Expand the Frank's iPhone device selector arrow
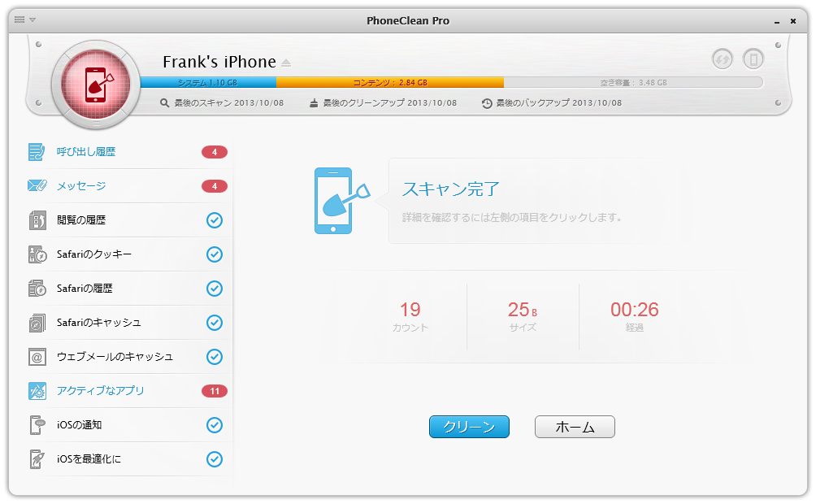The height and width of the screenshot is (504, 816). (286, 63)
